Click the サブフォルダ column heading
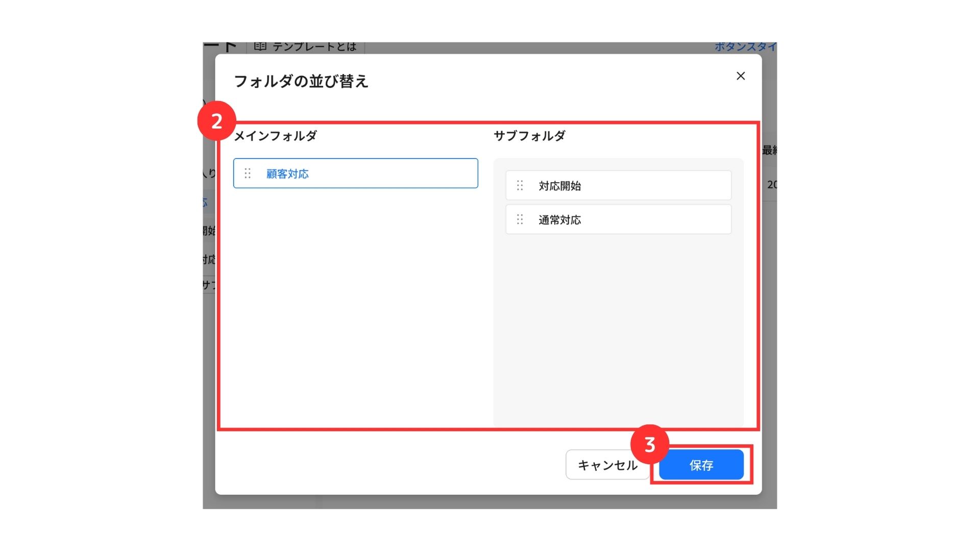 click(529, 136)
